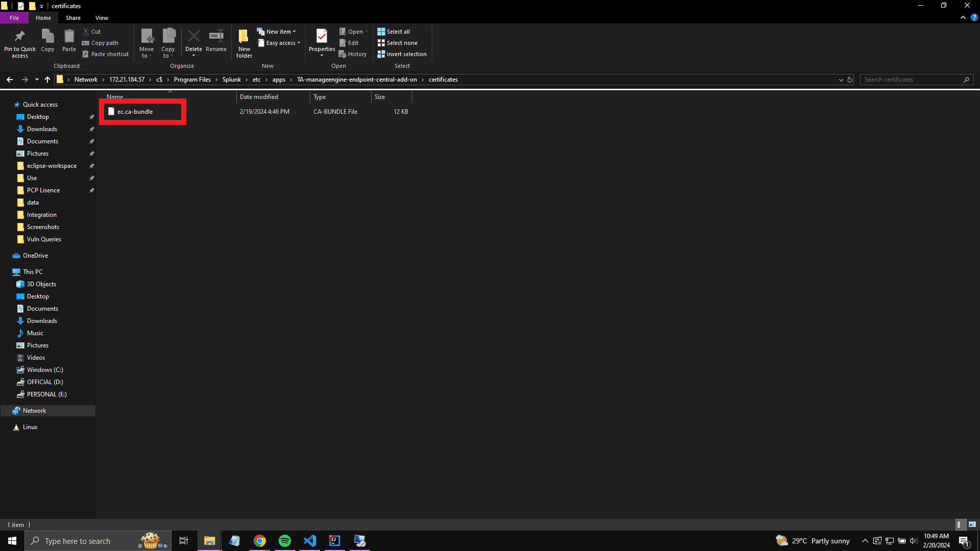
Task: Open the New item dropdown
Action: tap(279, 32)
